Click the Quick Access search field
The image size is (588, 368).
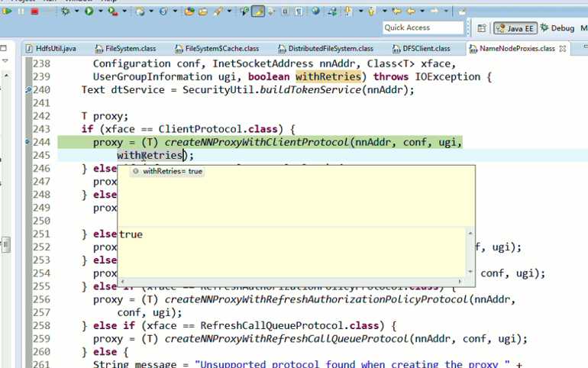click(x=423, y=27)
